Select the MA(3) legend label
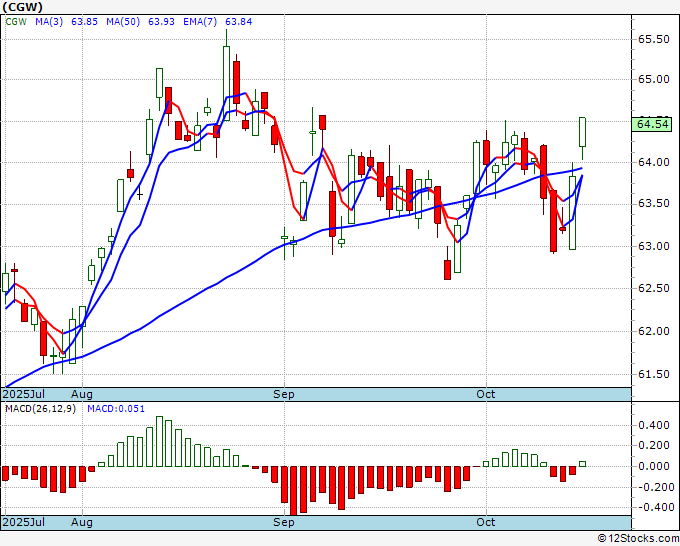The height and width of the screenshot is (546, 680). tap(49, 22)
